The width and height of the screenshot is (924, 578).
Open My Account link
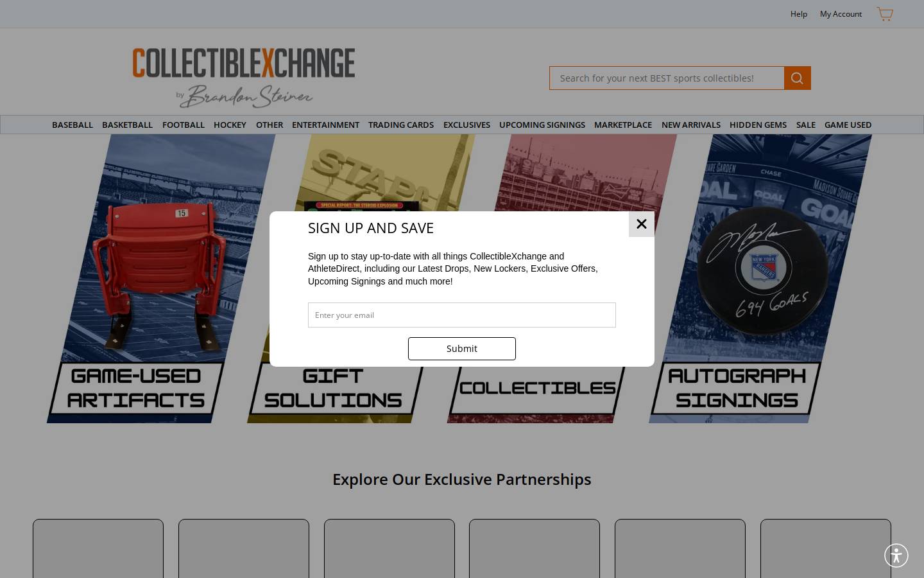[x=841, y=14]
